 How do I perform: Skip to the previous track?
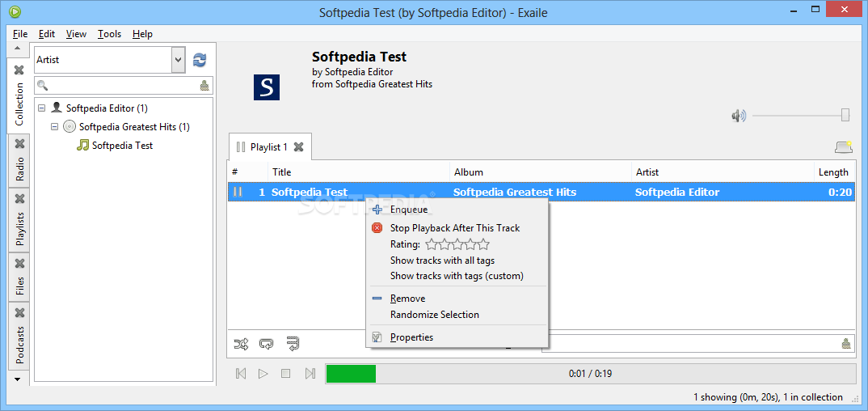pyautogui.click(x=241, y=374)
